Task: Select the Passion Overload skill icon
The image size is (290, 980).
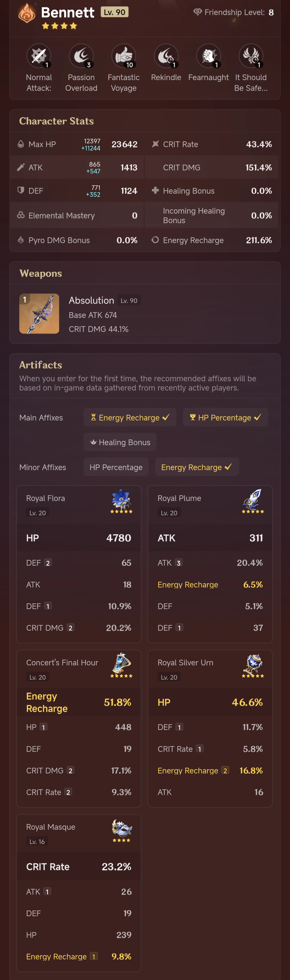Action: (81, 56)
